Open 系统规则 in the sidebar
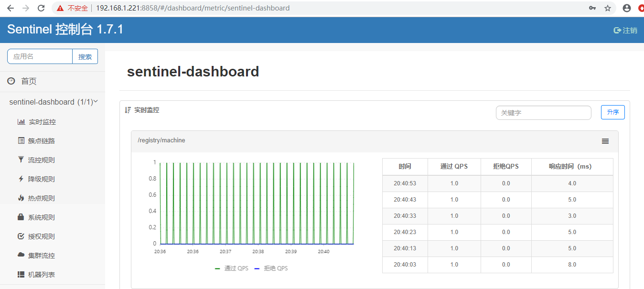The image size is (644, 289). point(42,217)
